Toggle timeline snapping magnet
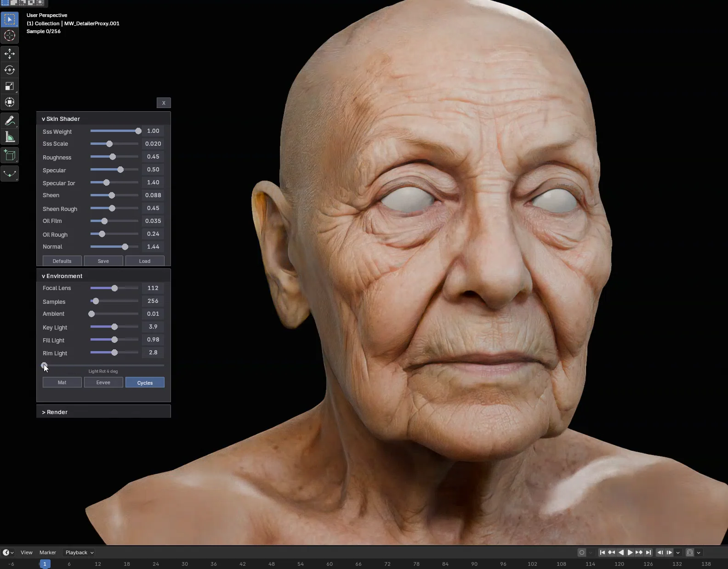728x569 pixels. tap(690, 552)
